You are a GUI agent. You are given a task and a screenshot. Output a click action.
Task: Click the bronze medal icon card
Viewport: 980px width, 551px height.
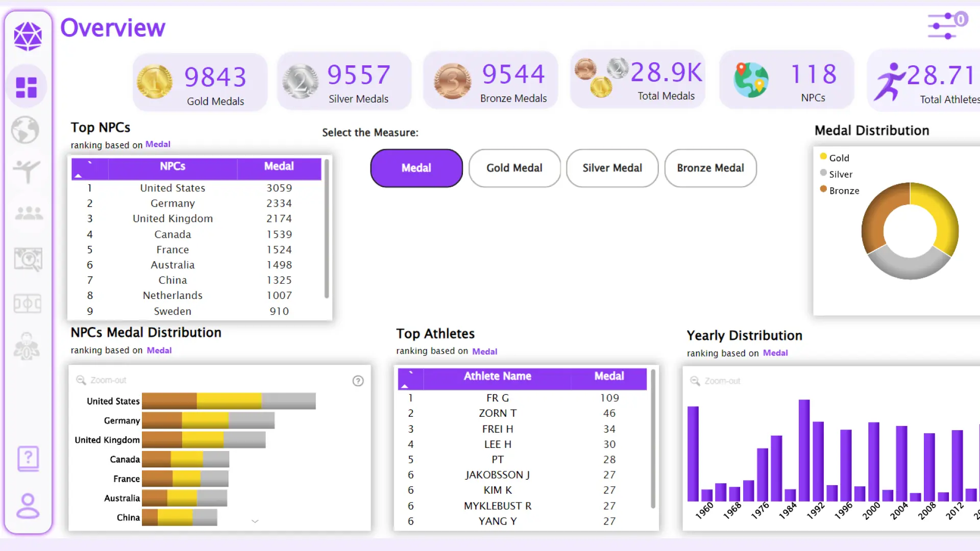click(x=452, y=82)
